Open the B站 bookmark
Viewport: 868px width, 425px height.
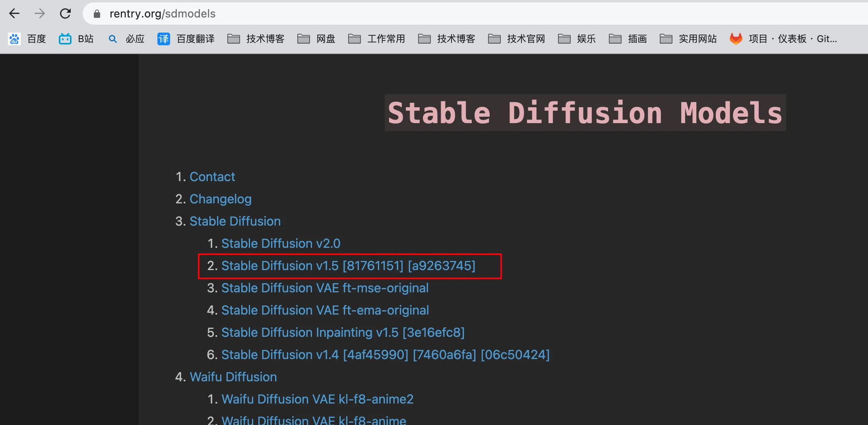76,39
